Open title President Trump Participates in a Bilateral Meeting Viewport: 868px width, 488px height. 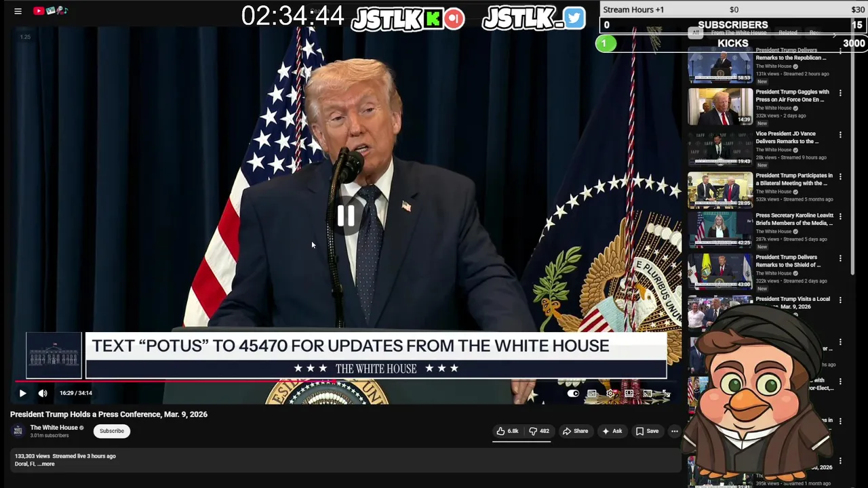[794, 180]
